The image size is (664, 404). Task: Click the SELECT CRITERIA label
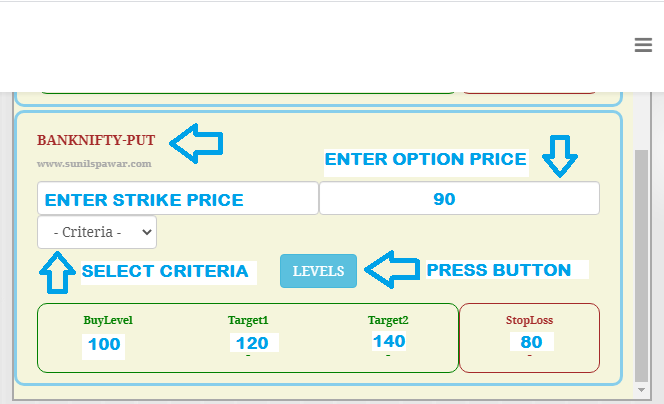pyautogui.click(x=164, y=271)
